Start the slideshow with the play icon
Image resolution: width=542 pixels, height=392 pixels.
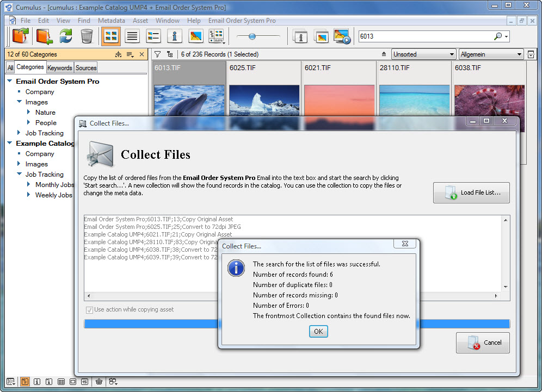pyautogui.click(x=342, y=36)
